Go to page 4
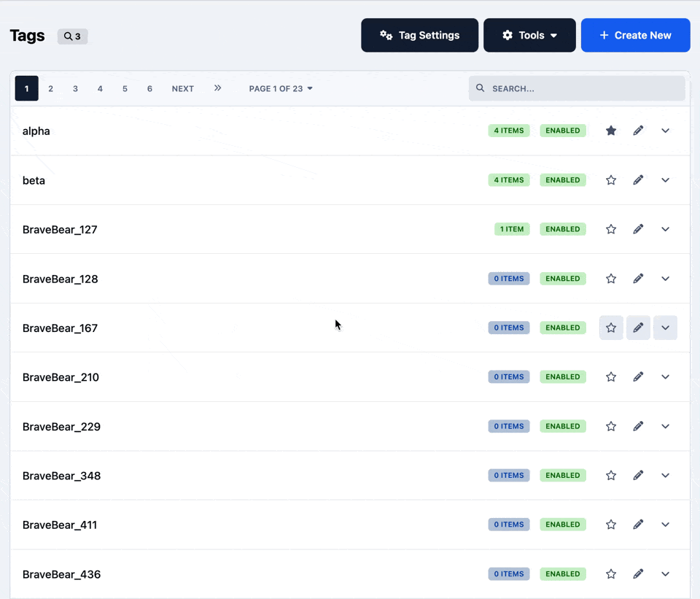 (100, 88)
